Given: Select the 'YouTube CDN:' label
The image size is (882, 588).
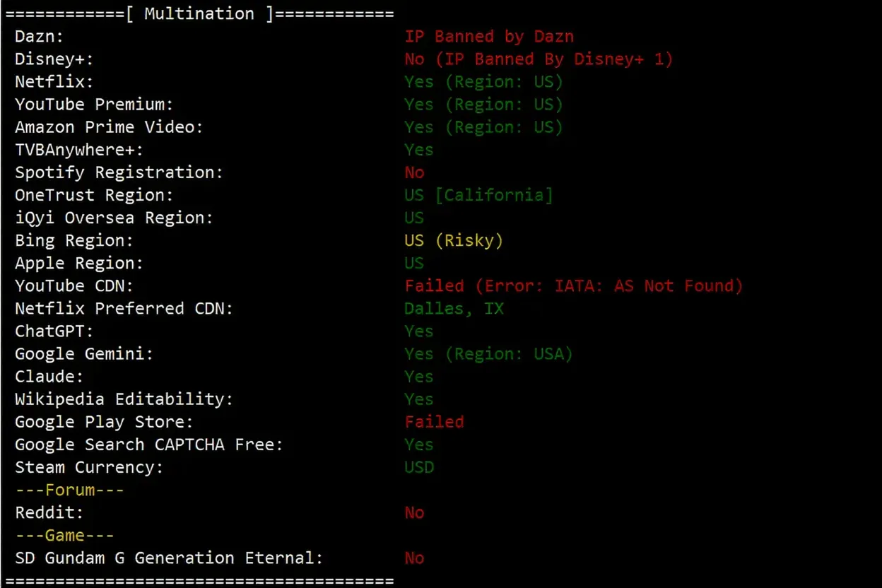Looking at the screenshot, I should pyautogui.click(x=74, y=286).
